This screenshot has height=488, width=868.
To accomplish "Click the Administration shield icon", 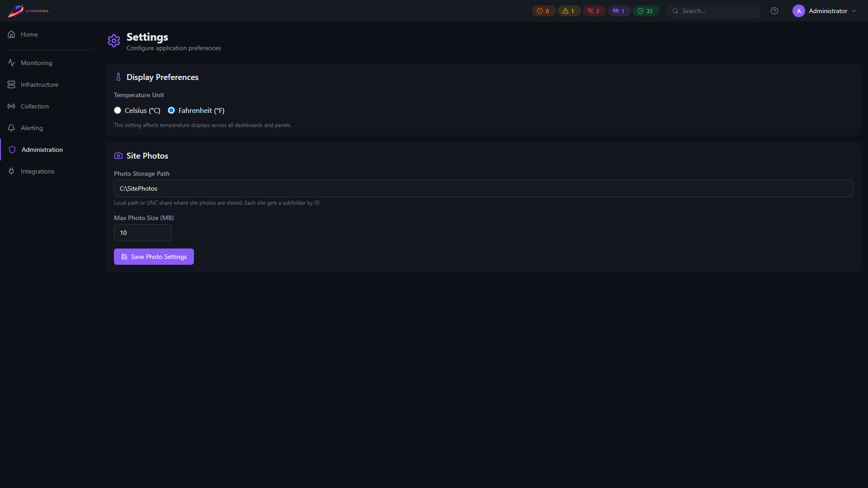I will (x=12, y=150).
